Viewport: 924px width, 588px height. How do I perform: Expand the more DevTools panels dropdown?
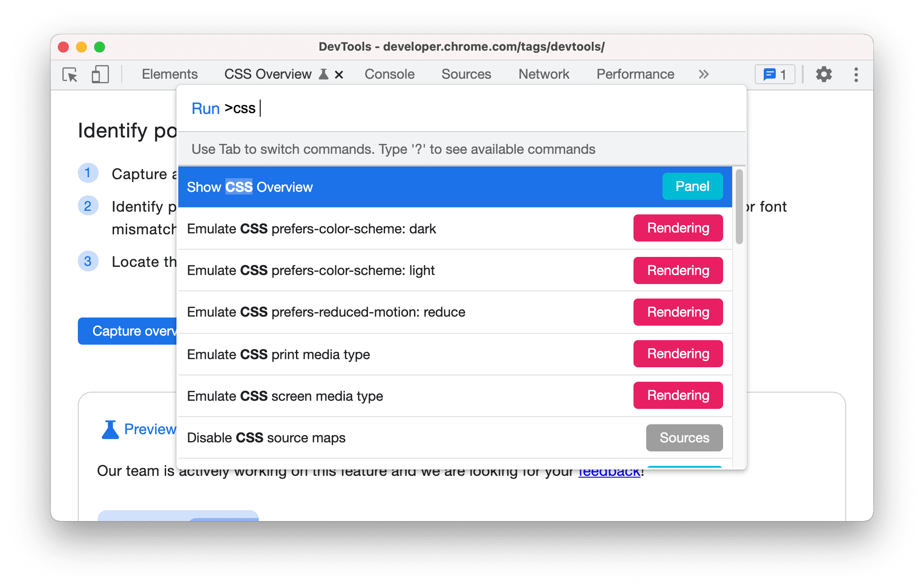(x=702, y=74)
